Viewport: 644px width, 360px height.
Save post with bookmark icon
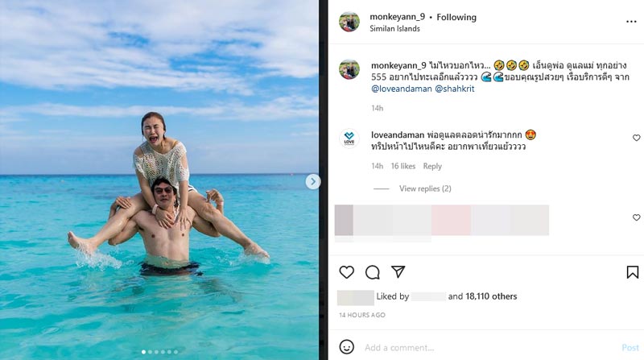(633, 272)
